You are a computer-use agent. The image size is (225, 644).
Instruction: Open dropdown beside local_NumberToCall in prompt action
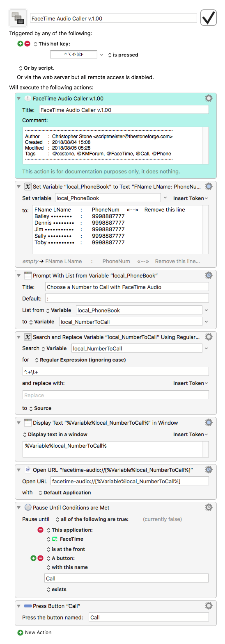click(206, 322)
